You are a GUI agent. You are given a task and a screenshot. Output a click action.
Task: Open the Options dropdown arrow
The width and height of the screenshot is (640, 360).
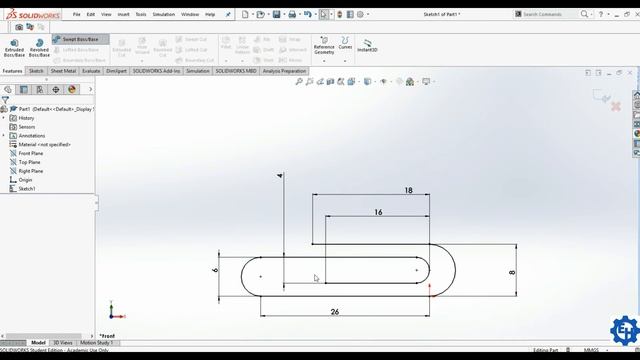[x=368, y=14]
